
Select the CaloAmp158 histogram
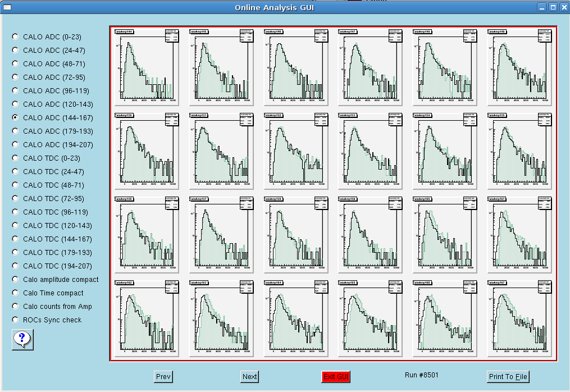pos(296,235)
